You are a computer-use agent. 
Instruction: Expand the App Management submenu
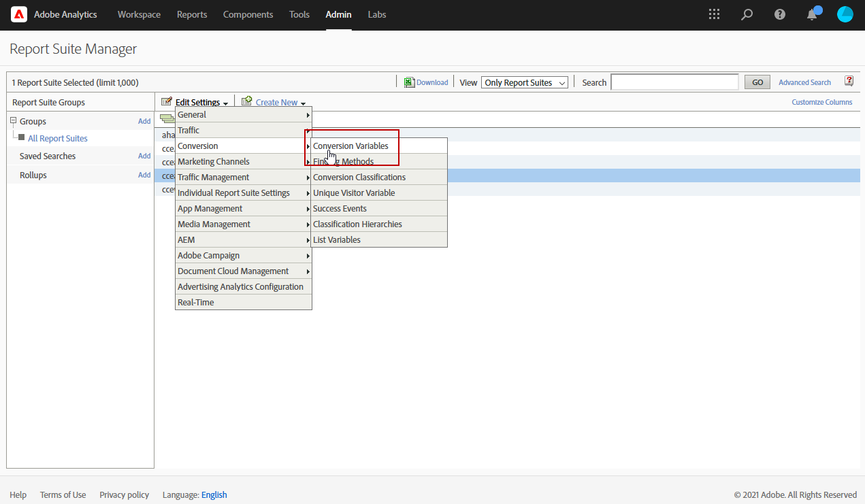244,209
